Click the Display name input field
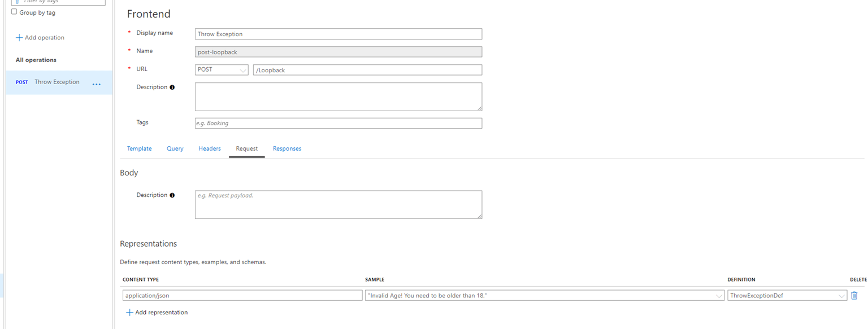868x329 pixels. [338, 34]
